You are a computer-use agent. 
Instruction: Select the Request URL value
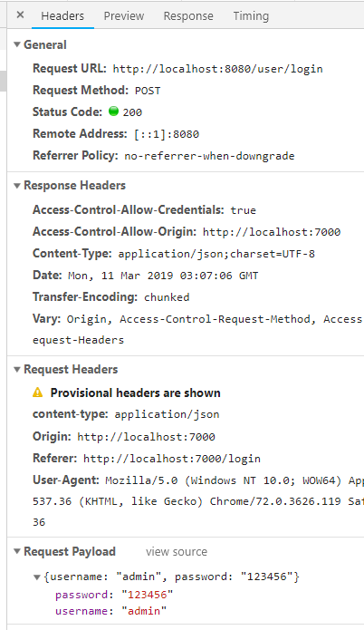[217, 69]
